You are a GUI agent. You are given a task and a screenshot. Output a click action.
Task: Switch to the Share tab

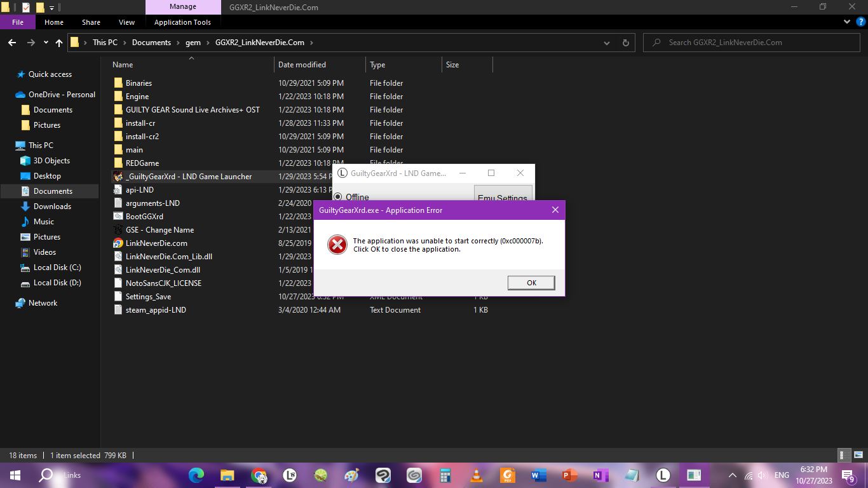point(91,22)
